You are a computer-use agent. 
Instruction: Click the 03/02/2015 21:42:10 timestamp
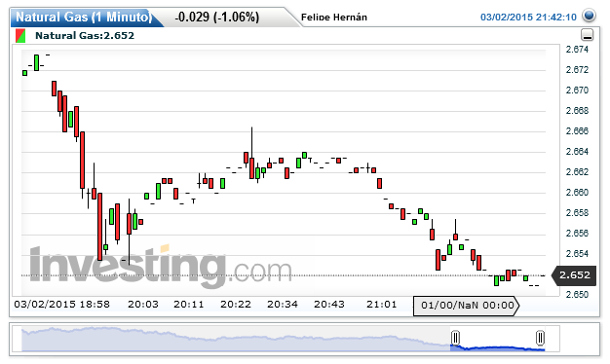pos(528,18)
